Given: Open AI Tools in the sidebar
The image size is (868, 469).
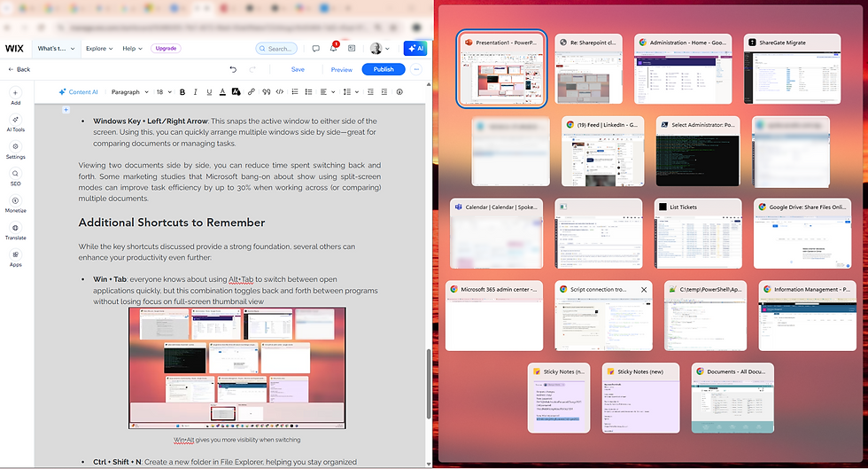Looking at the screenshot, I should coord(16,123).
